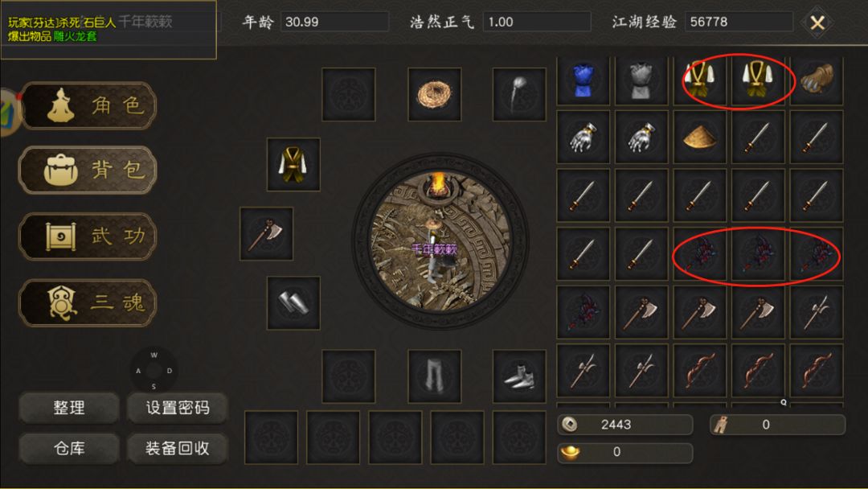Click the 江湖经验 value field
Image resolution: width=868 pixels, height=489 pixels.
(x=739, y=23)
